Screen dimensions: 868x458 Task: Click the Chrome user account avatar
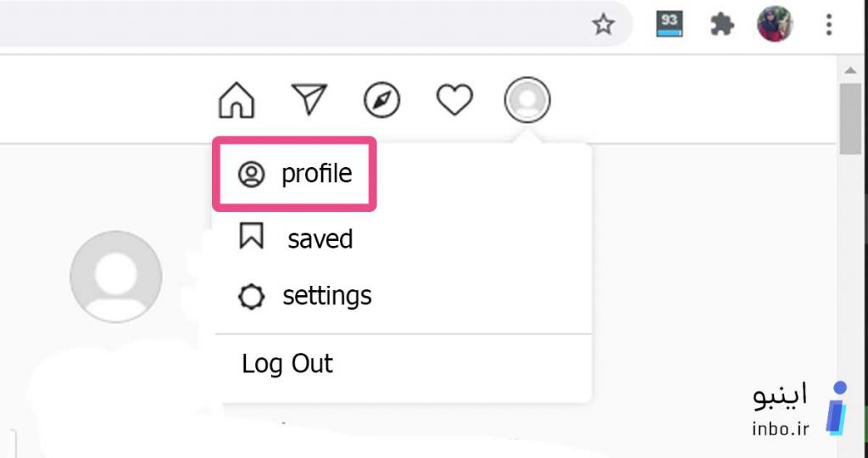pyautogui.click(x=775, y=24)
